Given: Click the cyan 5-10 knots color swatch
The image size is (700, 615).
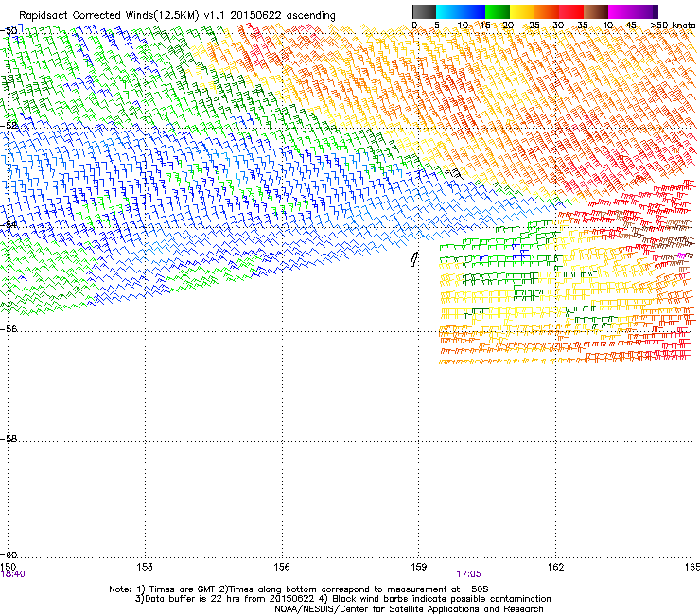Looking at the screenshot, I should [x=448, y=11].
